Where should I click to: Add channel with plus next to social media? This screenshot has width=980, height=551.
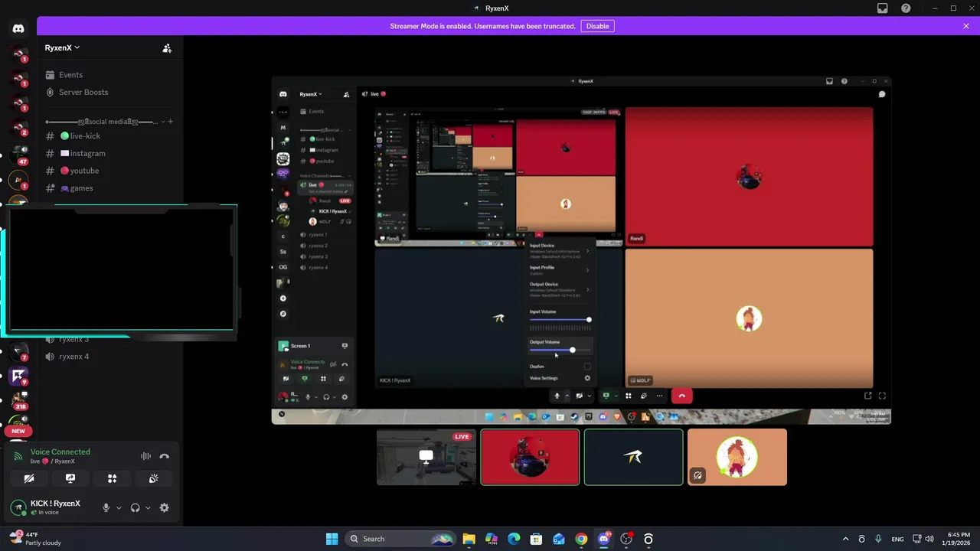click(170, 122)
